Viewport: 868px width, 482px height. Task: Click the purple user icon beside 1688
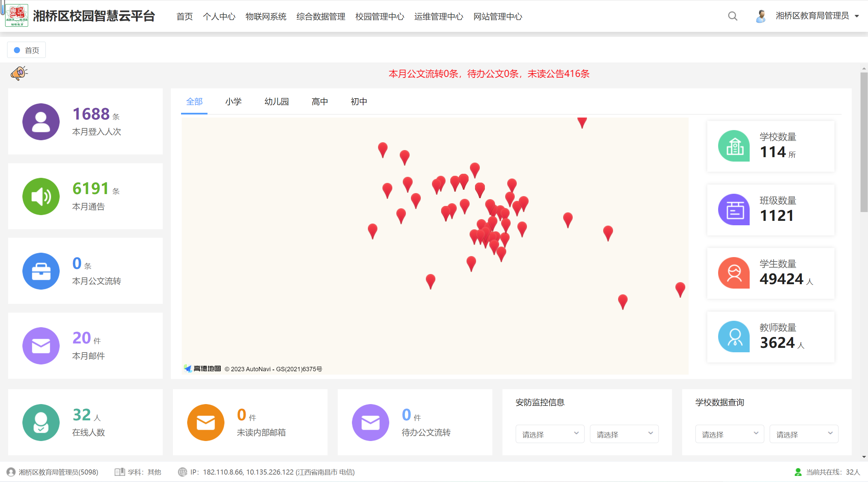41,122
